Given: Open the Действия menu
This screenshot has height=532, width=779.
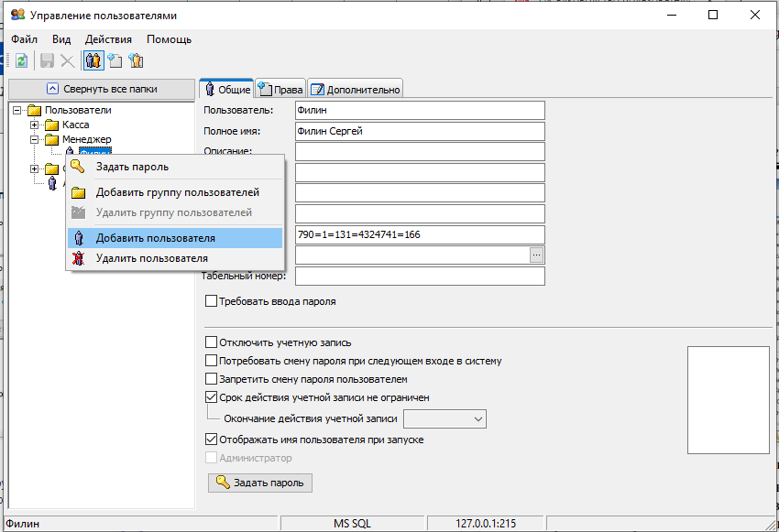Looking at the screenshot, I should [108, 39].
